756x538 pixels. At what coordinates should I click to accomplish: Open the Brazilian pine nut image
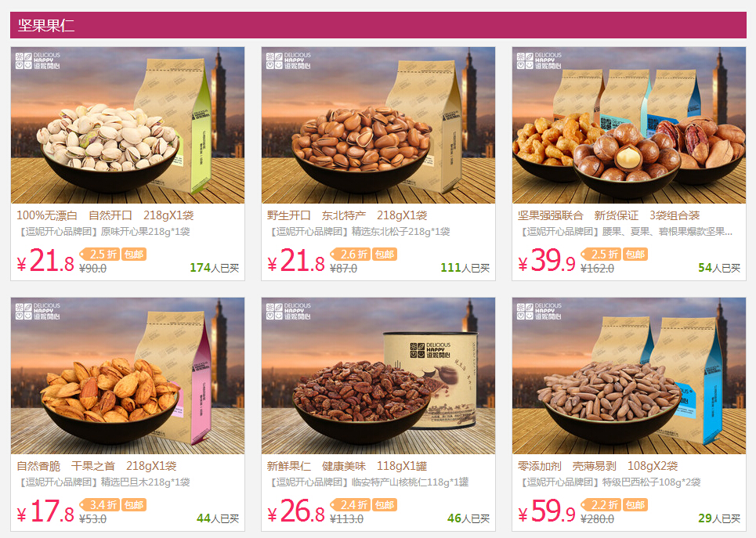[629, 376]
